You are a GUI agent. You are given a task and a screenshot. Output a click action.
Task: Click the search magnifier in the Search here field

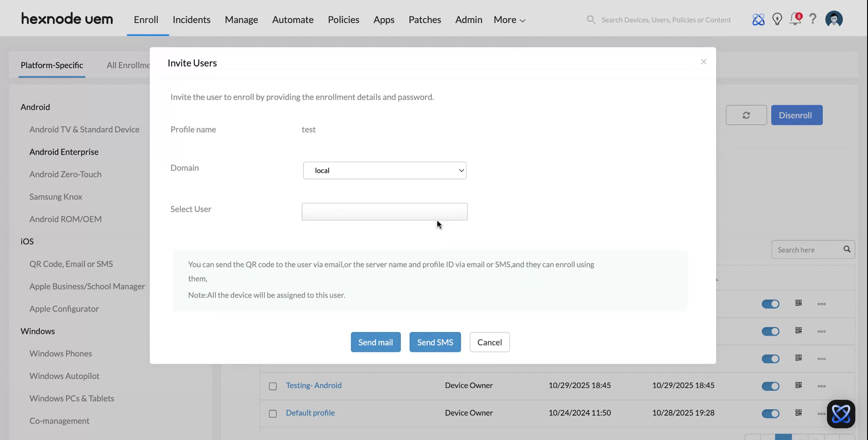pyautogui.click(x=847, y=249)
